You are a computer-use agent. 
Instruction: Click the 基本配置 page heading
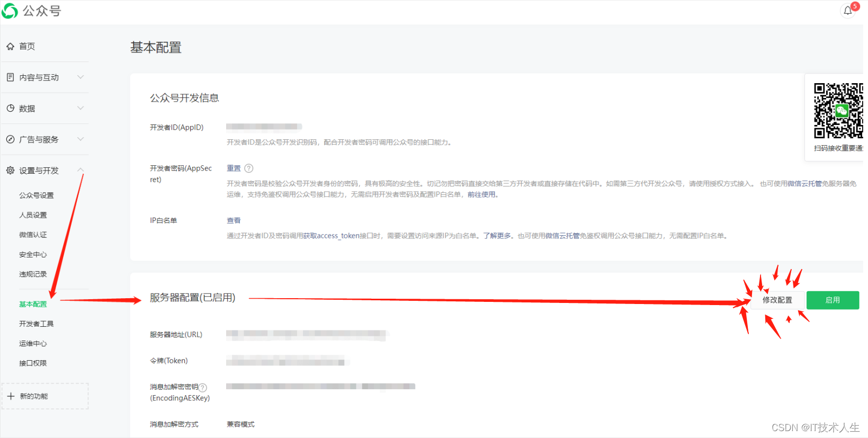pyautogui.click(x=156, y=48)
